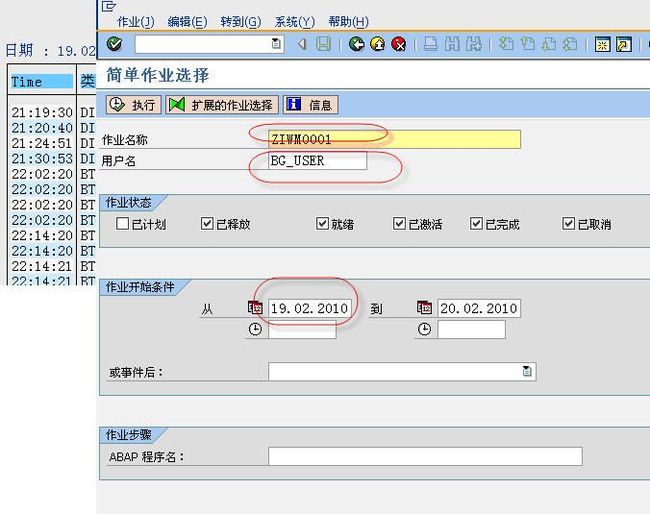Click the from-time input field
This screenshot has width=650, height=514.
(302, 330)
